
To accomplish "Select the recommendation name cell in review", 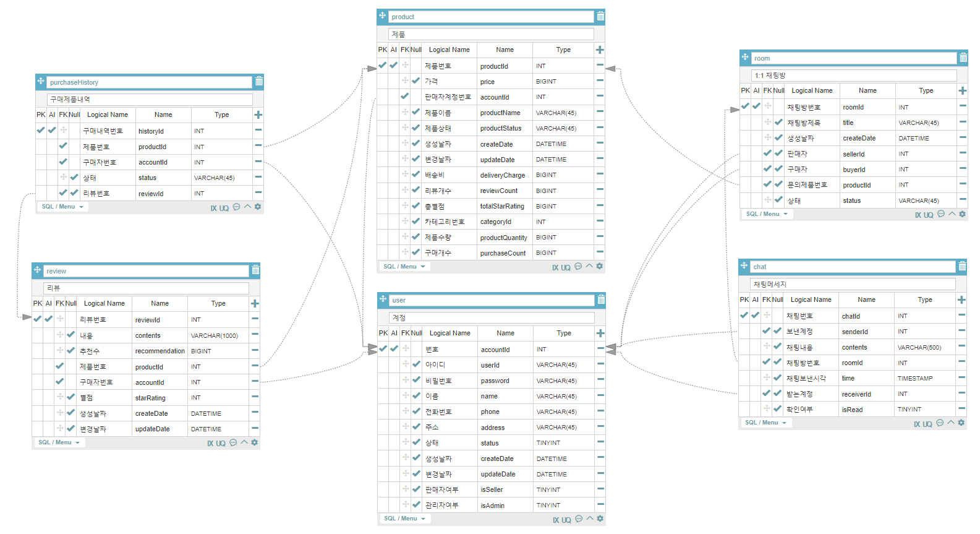I will click(160, 351).
